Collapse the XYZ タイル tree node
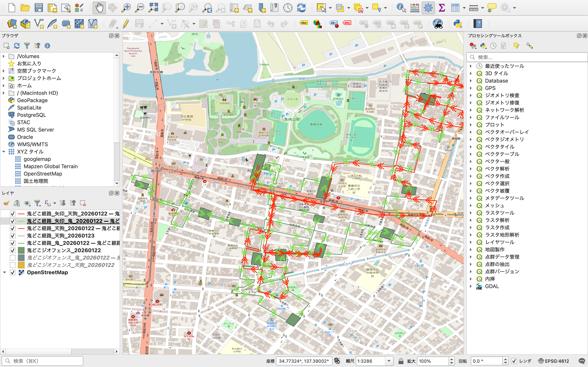The height and width of the screenshot is (367, 588). tap(4, 152)
